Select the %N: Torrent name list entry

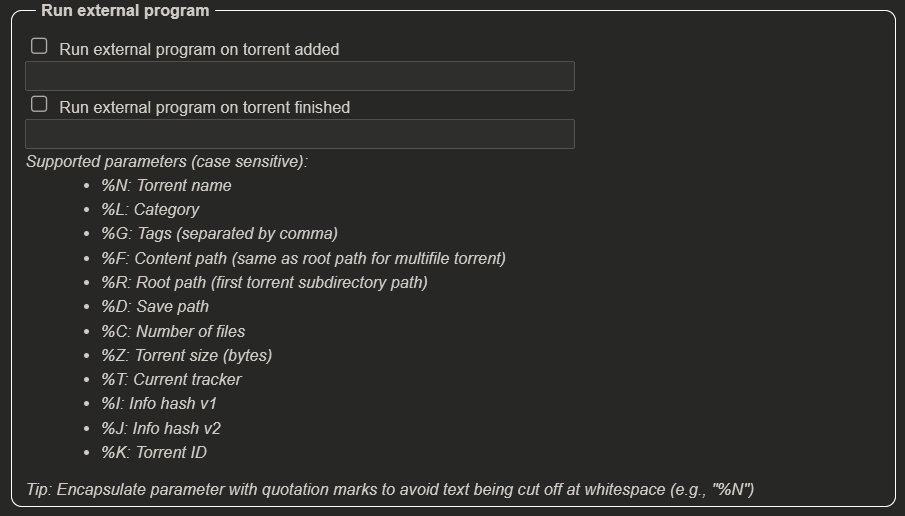point(166,185)
